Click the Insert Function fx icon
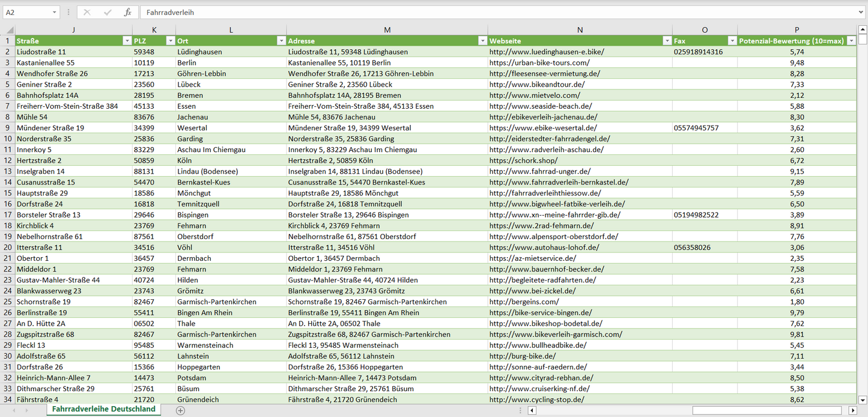868x417 pixels. coord(127,12)
